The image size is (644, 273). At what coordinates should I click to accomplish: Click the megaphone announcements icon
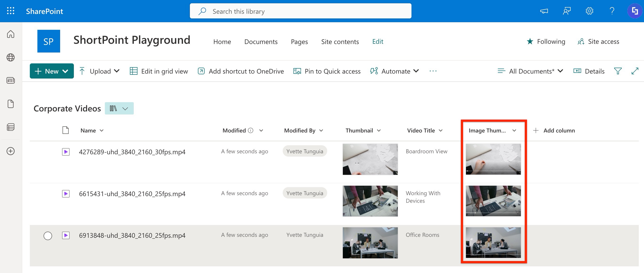pyautogui.click(x=544, y=11)
